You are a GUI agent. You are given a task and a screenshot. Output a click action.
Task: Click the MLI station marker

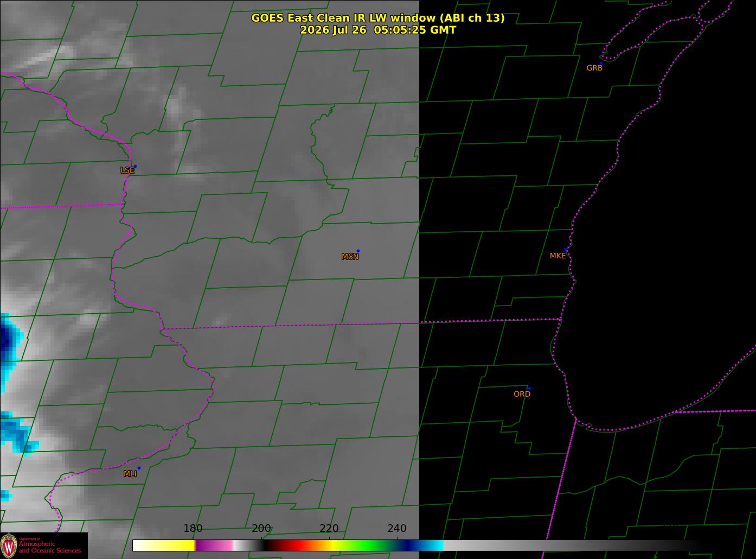point(139,468)
